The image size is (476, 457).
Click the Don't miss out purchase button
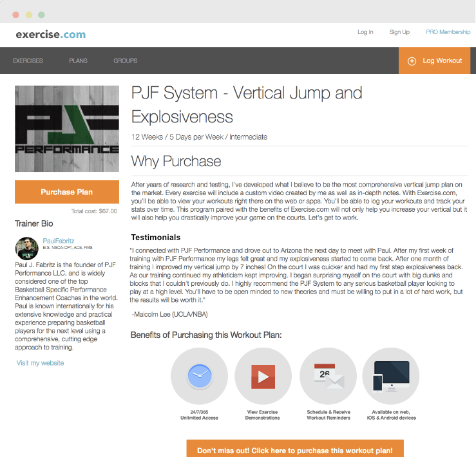295,449
